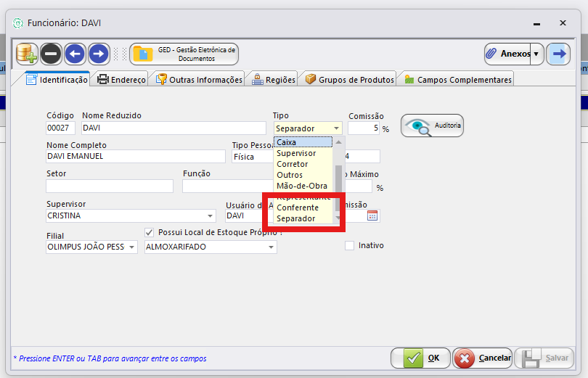The height and width of the screenshot is (378, 588).
Task: Open GED Gestão Eletrônica de Documentos
Action: pyautogui.click(x=185, y=54)
